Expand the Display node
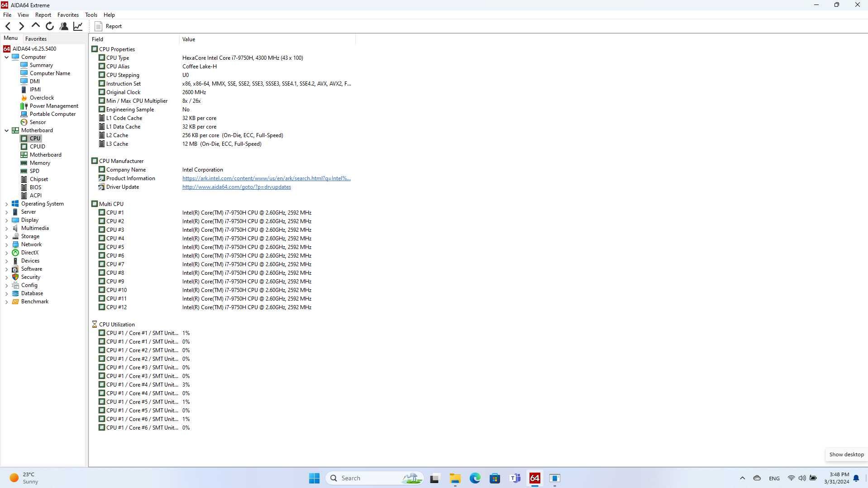Screen dimensions: 868x488 [6, 220]
